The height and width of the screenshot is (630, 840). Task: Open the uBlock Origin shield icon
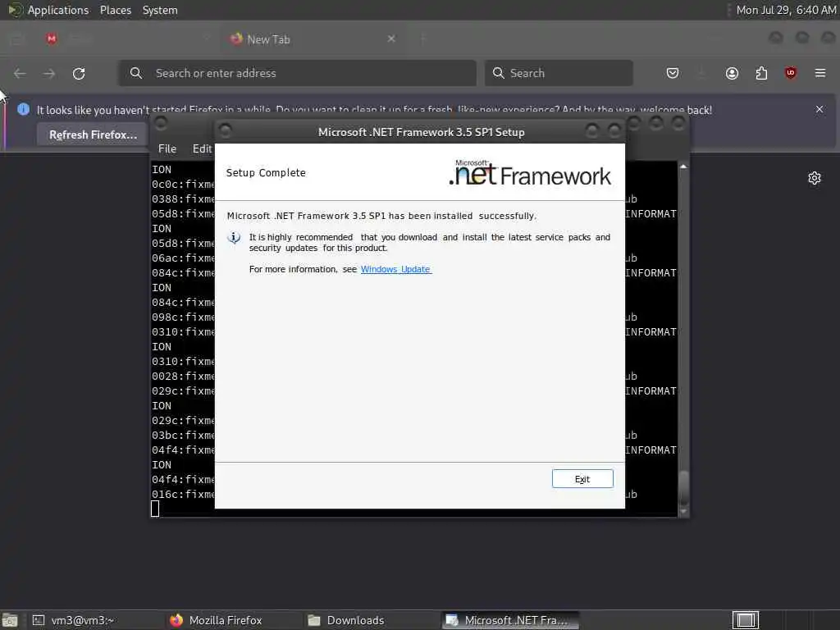tap(790, 73)
